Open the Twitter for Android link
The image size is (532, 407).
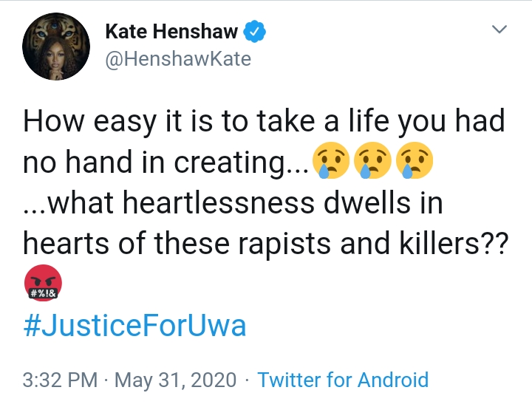tap(343, 380)
